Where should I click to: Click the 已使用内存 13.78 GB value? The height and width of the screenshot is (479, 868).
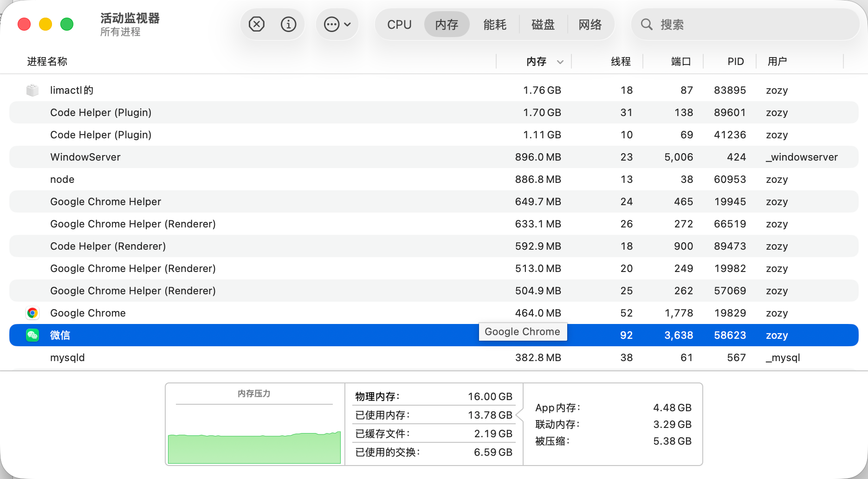click(490, 415)
